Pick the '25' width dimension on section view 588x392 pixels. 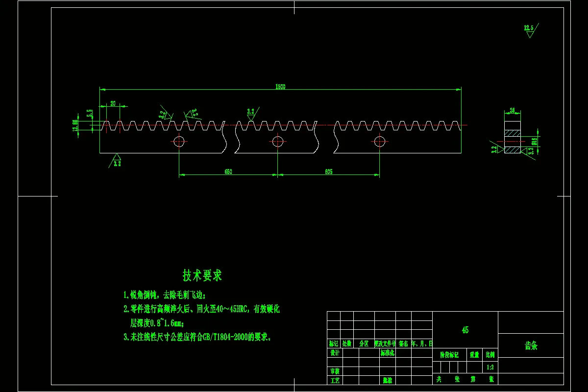click(513, 111)
